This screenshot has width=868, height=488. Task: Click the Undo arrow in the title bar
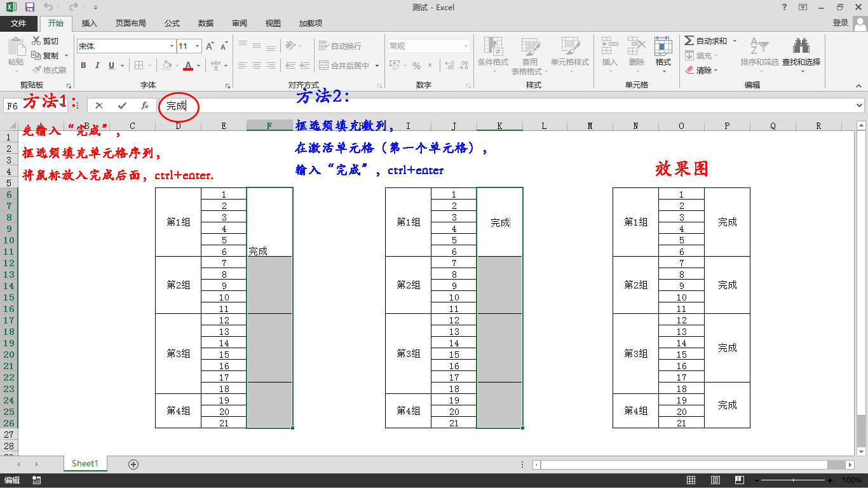point(49,7)
